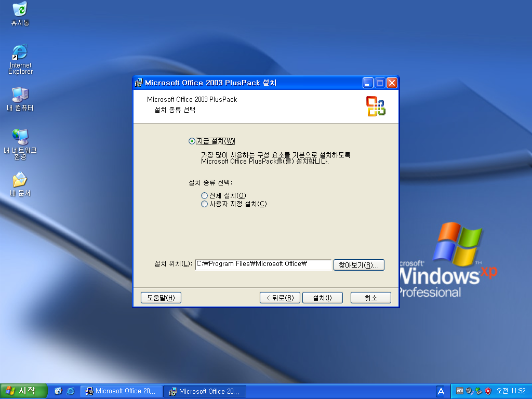Click the 설치 위치 path input field
The image size is (532, 399).
[x=263, y=264]
